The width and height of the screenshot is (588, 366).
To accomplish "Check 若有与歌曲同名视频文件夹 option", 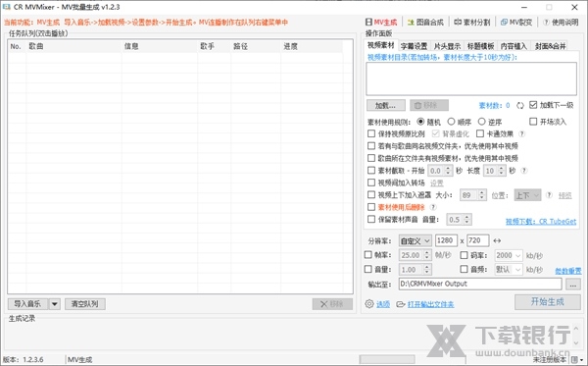I will click(371, 146).
